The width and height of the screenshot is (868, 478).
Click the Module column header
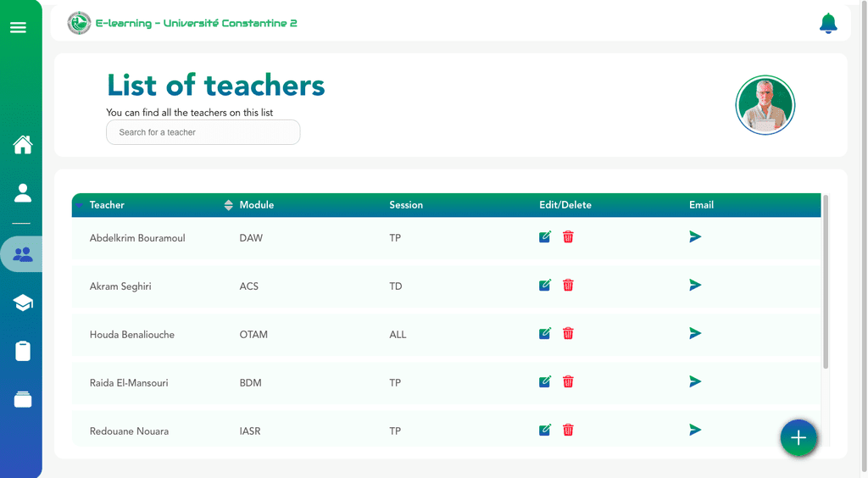click(256, 205)
